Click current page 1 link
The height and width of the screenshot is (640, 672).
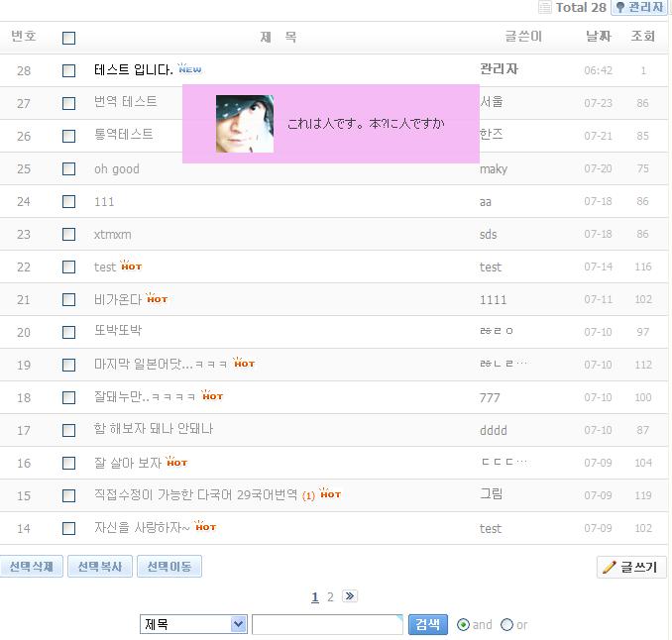click(315, 596)
